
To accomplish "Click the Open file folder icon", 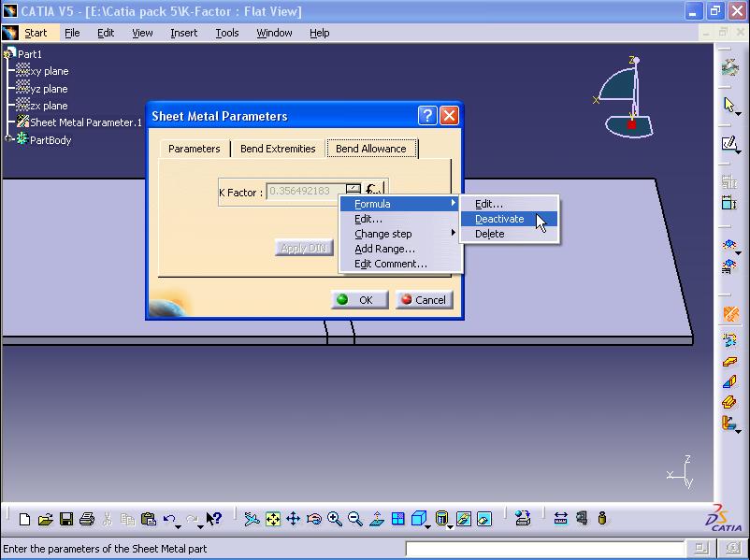I will click(x=46, y=519).
